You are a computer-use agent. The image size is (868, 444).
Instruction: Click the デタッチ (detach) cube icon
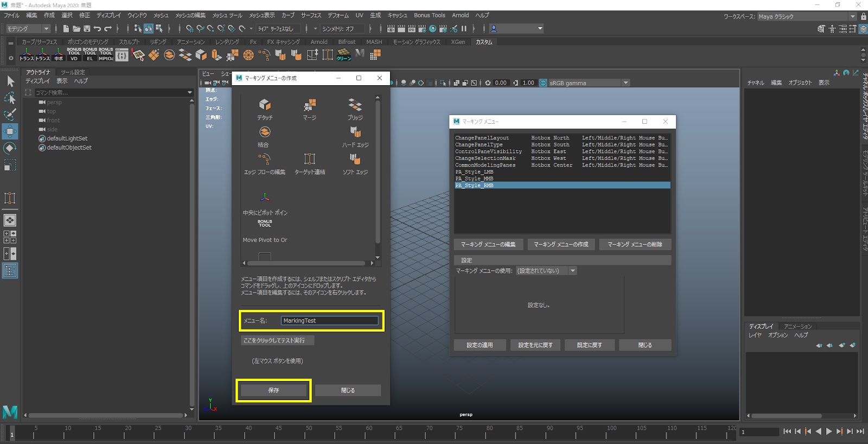tap(265, 104)
